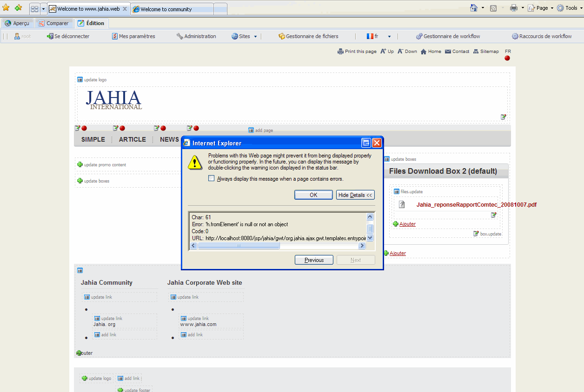Screen dimensions: 584x392
Task: Click the add link icon in the footer
Action: [x=120, y=379]
